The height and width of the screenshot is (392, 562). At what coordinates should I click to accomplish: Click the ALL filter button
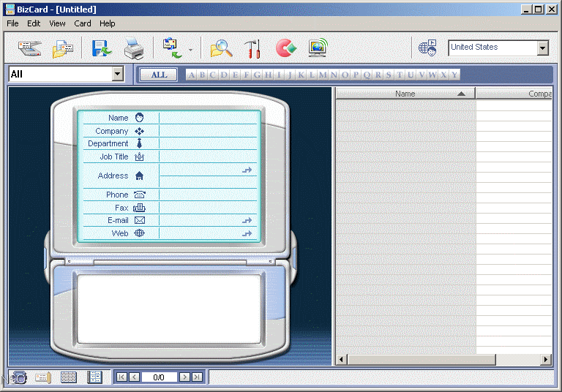[158, 75]
